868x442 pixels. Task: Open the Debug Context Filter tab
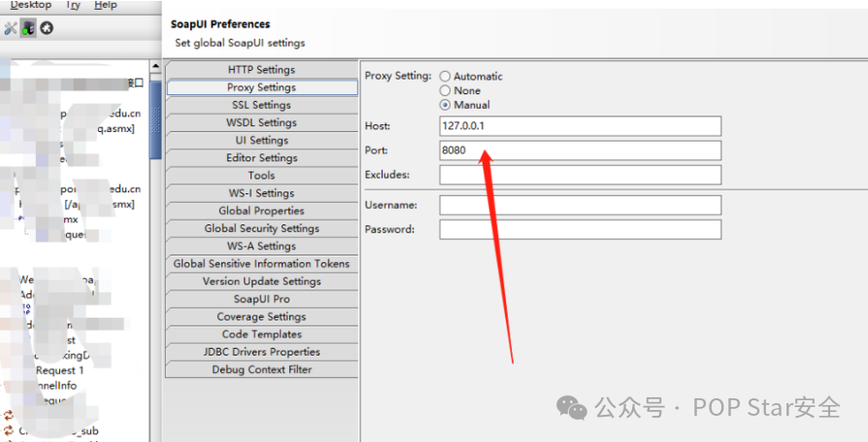click(x=262, y=369)
